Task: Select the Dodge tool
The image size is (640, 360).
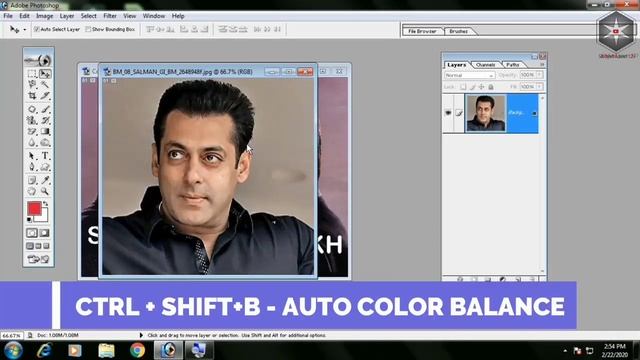Action: (x=45, y=142)
